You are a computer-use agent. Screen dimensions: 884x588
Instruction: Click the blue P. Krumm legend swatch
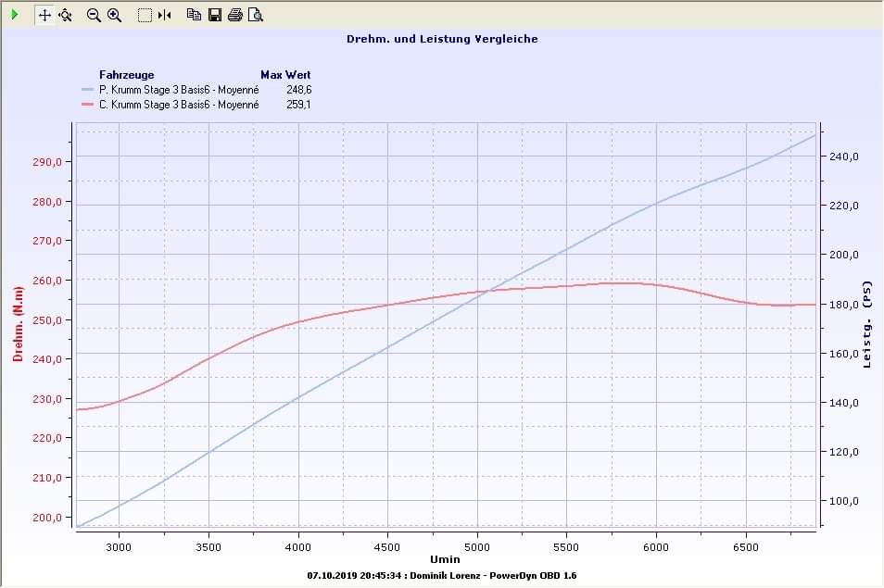88,90
